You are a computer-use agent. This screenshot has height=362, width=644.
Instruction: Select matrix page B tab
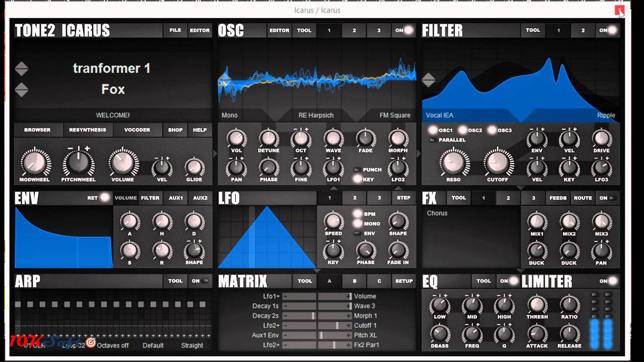(x=354, y=281)
